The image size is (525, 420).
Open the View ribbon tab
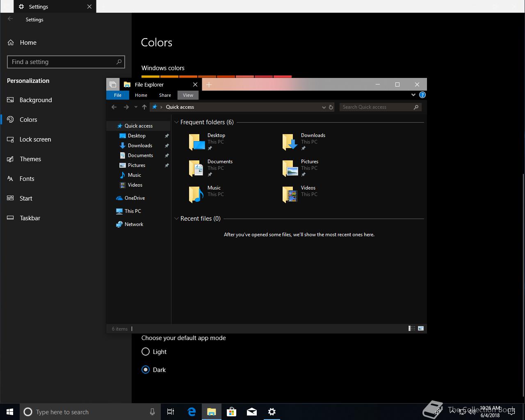coord(188,95)
